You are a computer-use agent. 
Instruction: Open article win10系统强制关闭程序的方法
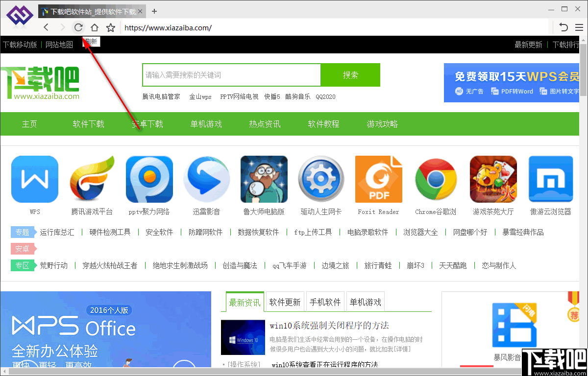[329, 325]
